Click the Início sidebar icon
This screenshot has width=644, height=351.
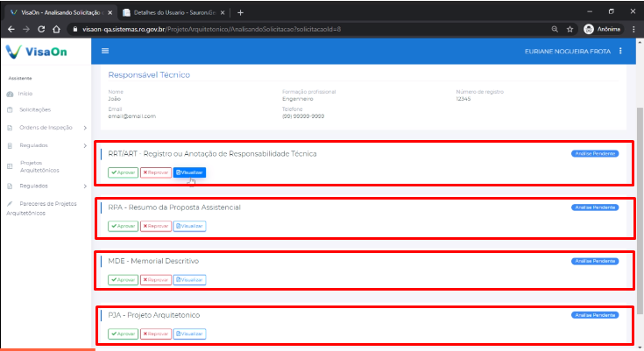(10, 94)
